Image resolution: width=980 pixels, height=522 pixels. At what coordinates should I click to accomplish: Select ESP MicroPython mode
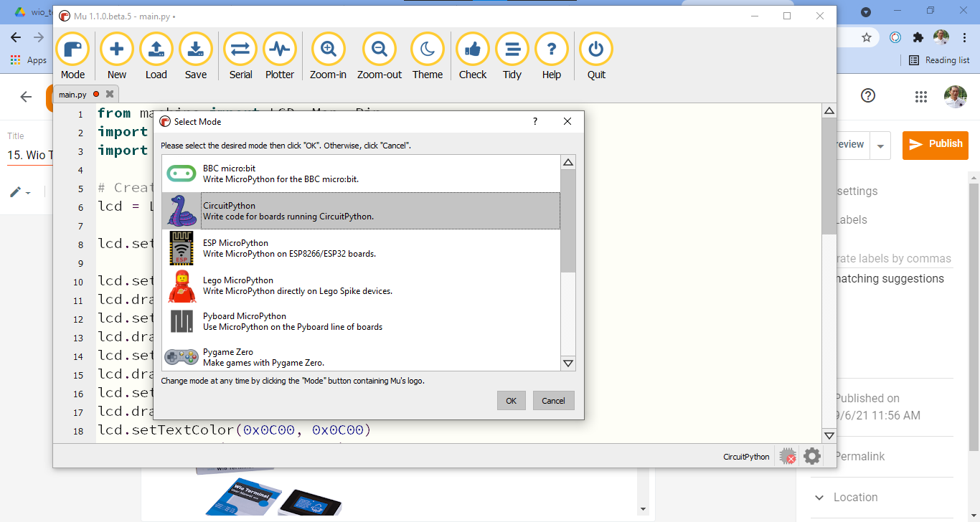point(361,248)
